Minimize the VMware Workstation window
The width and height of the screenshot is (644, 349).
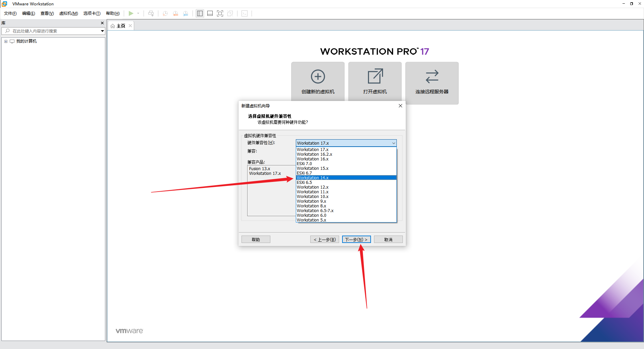pyautogui.click(x=624, y=4)
